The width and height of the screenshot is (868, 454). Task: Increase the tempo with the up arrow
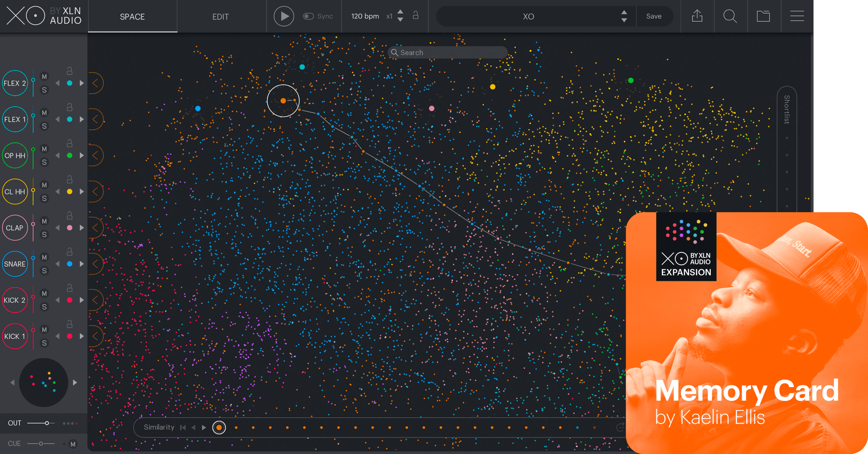(400, 12)
